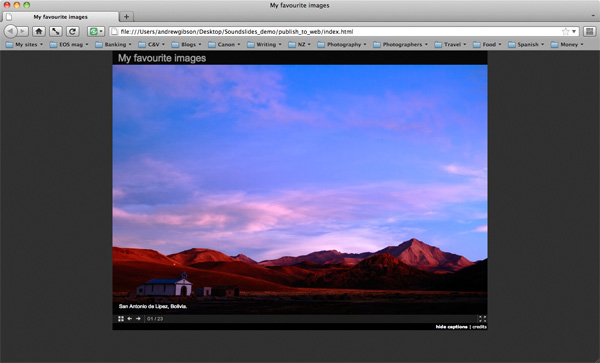The image size is (600, 363).
Task: Click the browser Reload button
Action: coord(73,31)
